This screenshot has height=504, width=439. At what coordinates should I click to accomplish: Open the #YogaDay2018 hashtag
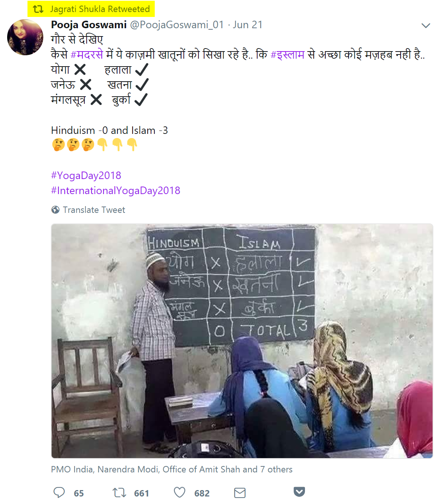(86, 176)
